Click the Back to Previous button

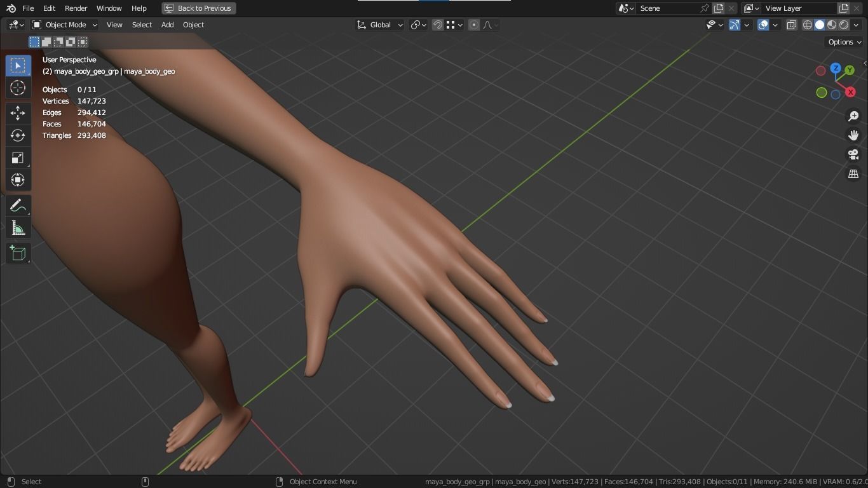click(198, 8)
